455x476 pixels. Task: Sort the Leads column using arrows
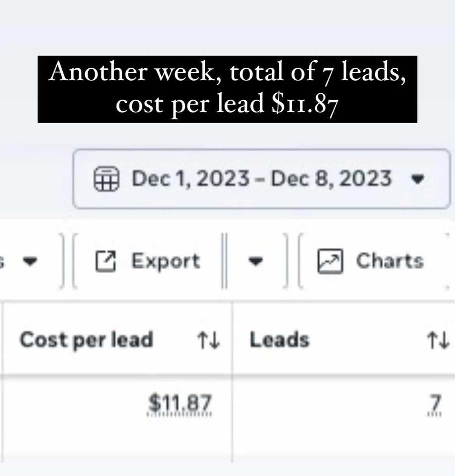[438, 340]
